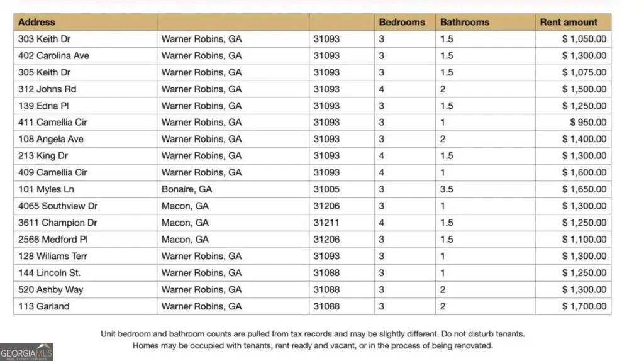This screenshot has height=361, width=644.
Task: Click the Bathrooms column header
Action: [465, 22]
